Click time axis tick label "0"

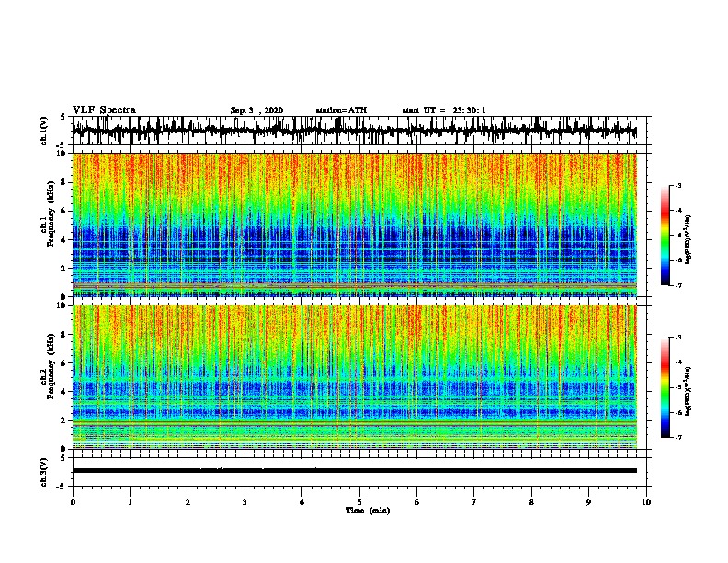pyautogui.click(x=73, y=502)
